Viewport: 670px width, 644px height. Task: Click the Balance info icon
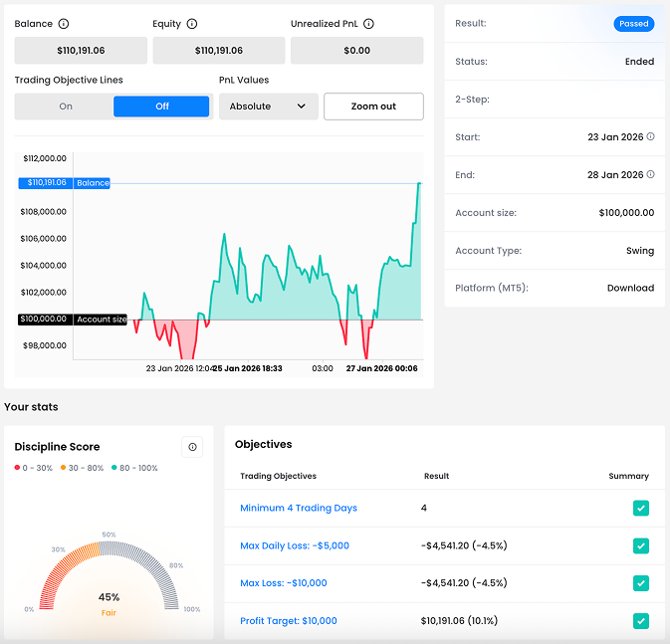[x=64, y=24]
